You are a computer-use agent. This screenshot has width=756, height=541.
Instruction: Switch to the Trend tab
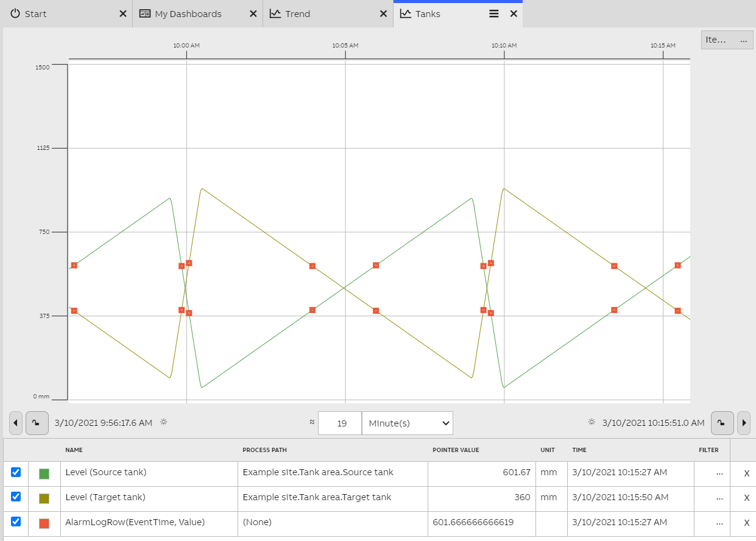click(x=328, y=13)
